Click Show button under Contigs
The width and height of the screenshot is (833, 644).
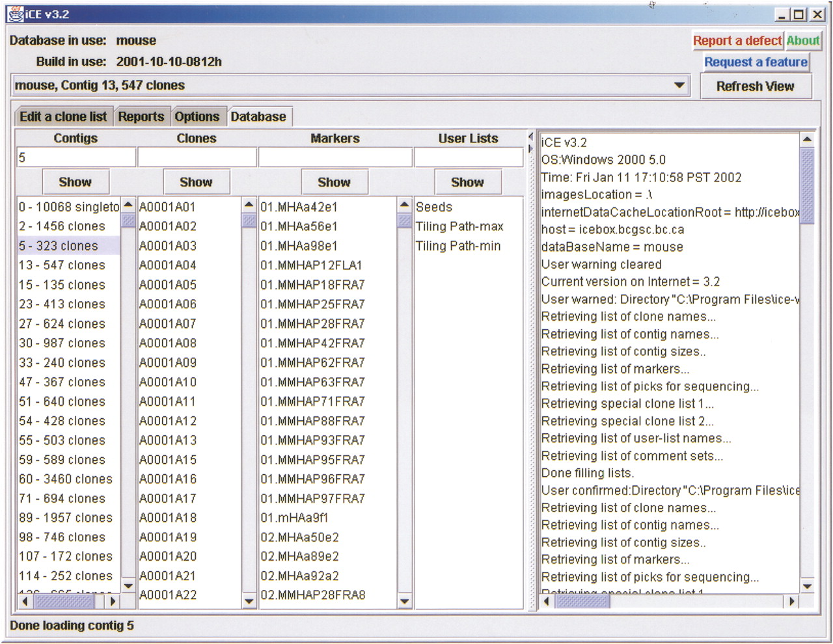point(75,182)
